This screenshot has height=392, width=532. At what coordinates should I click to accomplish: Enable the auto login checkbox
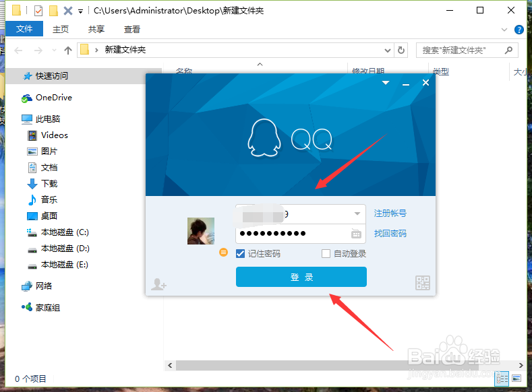click(326, 253)
